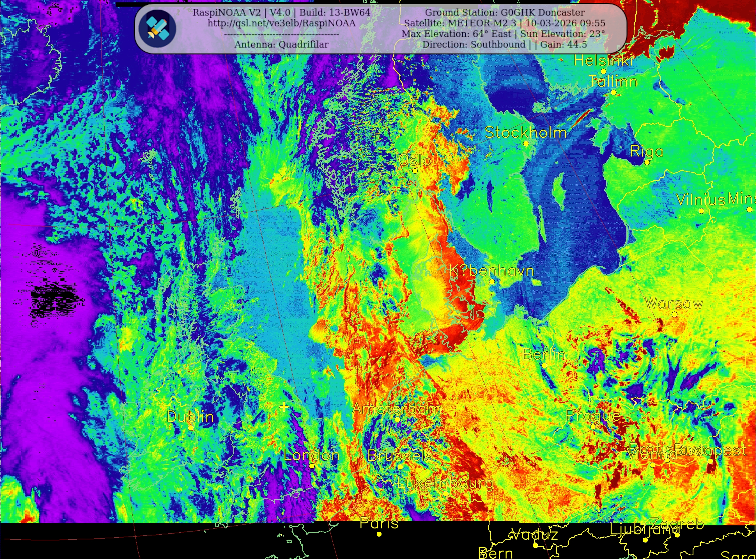Viewport: 756px width, 559px height.
Task: Click the Warsaw city marker dot
Action: coord(674,314)
